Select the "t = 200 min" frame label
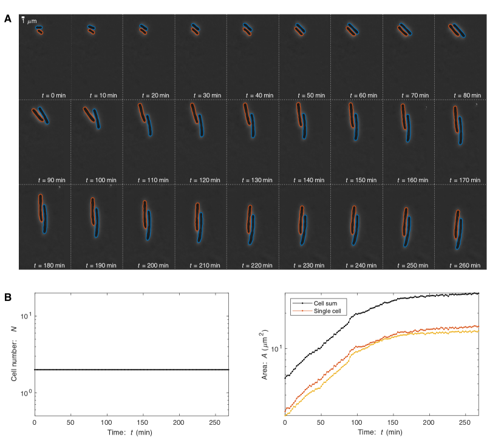The height and width of the screenshot is (440, 504). pyautogui.click(x=153, y=266)
